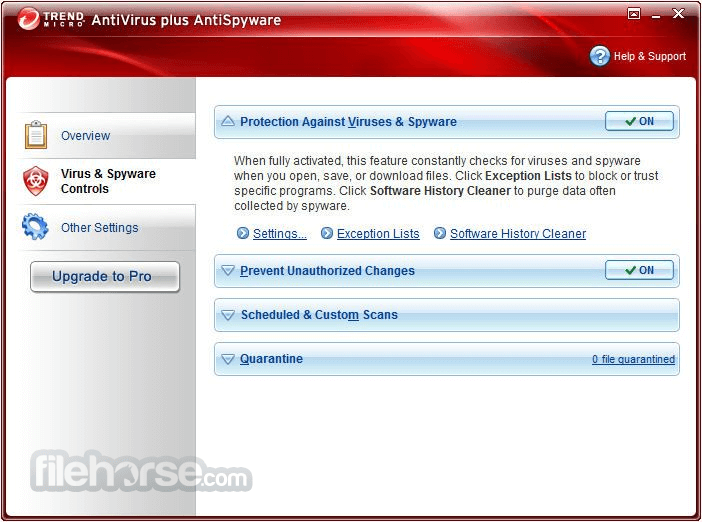702x522 pixels.
Task: Click the 0 file quarantined link
Action: (x=633, y=359)
